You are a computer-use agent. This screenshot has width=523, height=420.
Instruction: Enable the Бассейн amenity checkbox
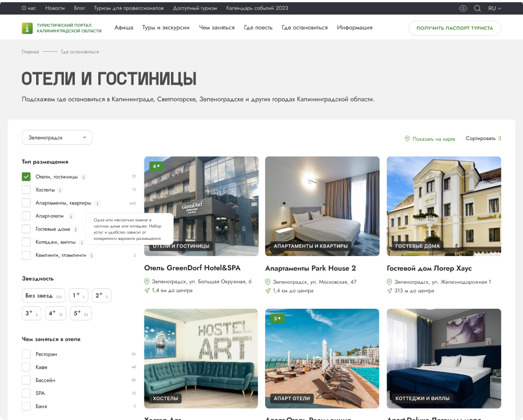pos(26,380)
